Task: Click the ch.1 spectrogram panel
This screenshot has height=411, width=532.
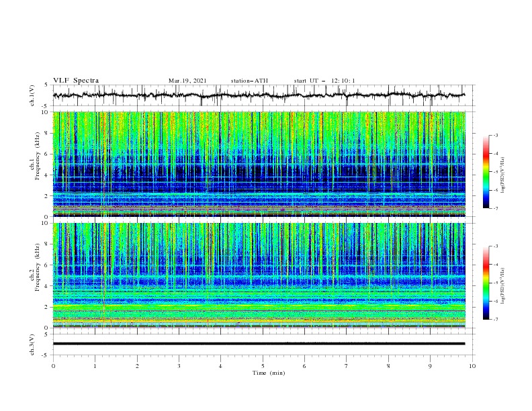Action: [259, 164]
